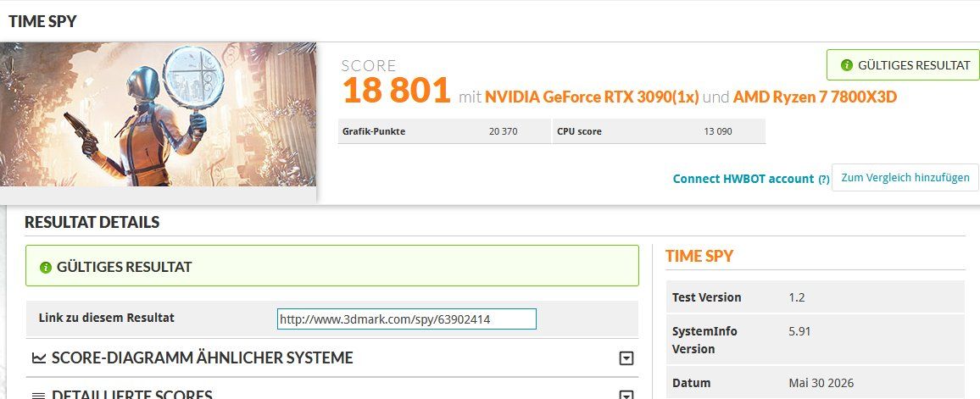Click list icon beside Detaillierte Scores
Image resolution: width=980 pixels, height=399 pixels.
pos(39,396)
